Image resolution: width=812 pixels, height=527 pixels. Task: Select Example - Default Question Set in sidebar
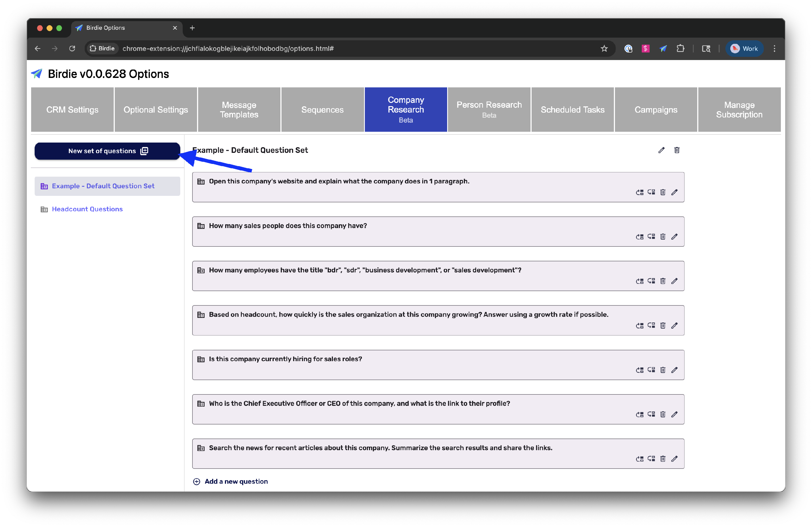[107, 186]
